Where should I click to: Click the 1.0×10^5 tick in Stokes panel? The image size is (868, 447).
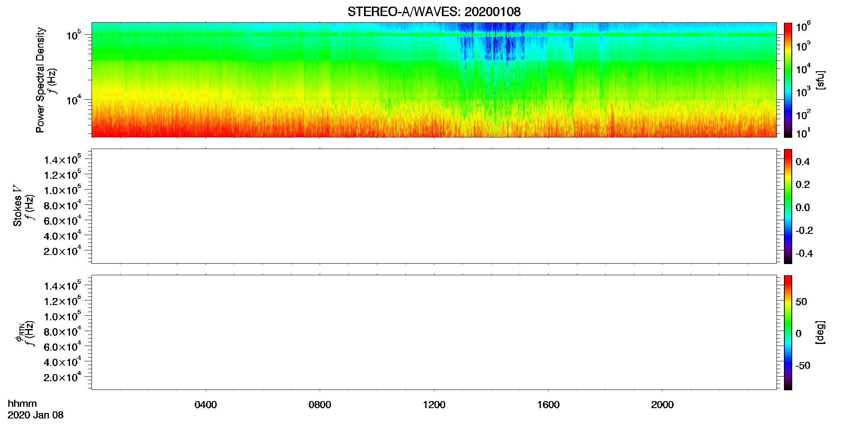pyautogui.click(x=63, y=189)
